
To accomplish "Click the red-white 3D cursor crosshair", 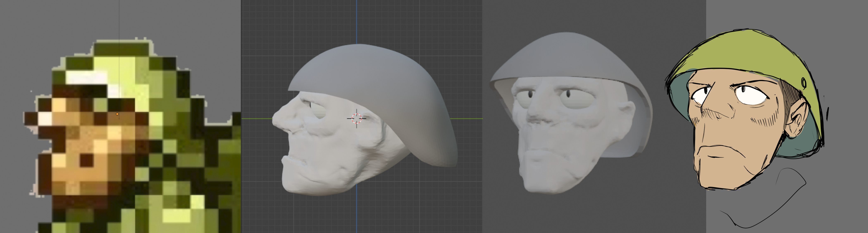I will (x=356, y=118).
